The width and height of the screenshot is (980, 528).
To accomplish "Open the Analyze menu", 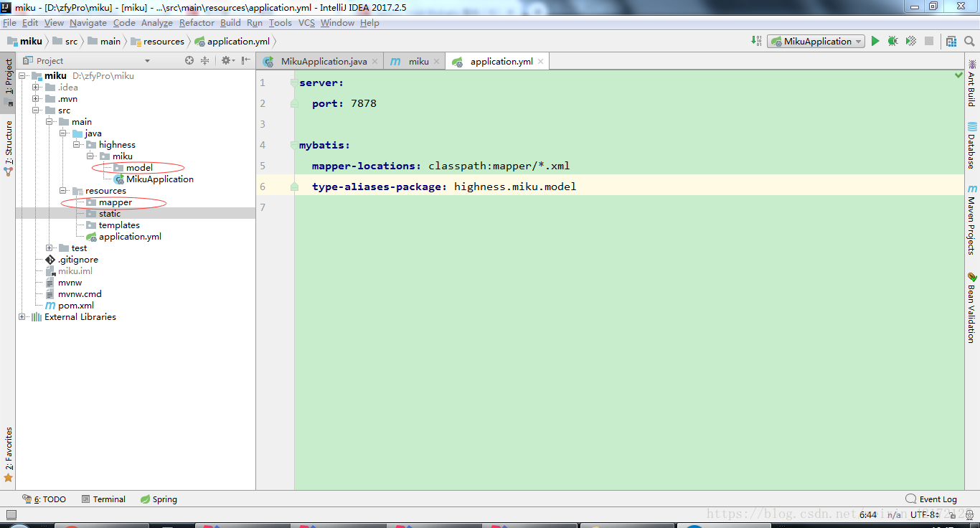I will pos(157,23).
